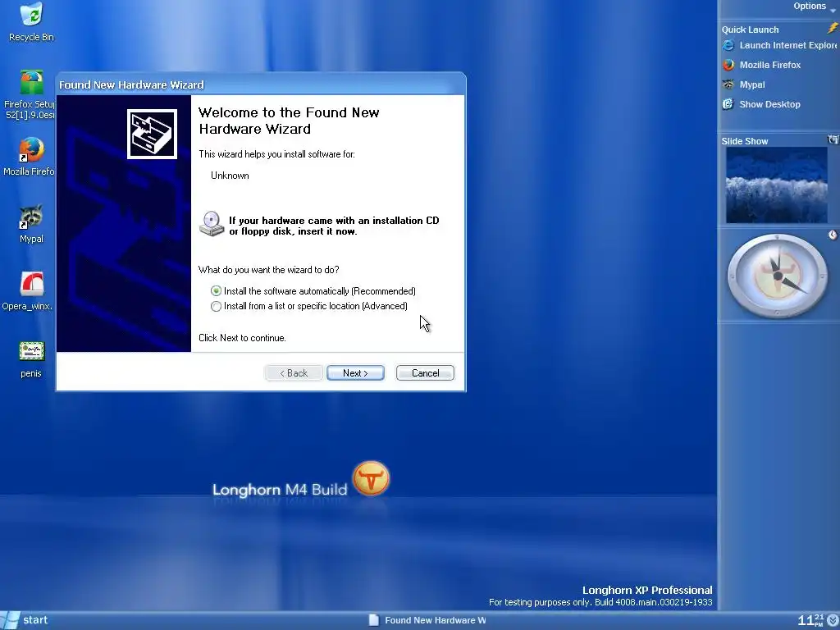Click the small clock icon above the analog clock
840x630 pixels.
(x=833, y=235)
